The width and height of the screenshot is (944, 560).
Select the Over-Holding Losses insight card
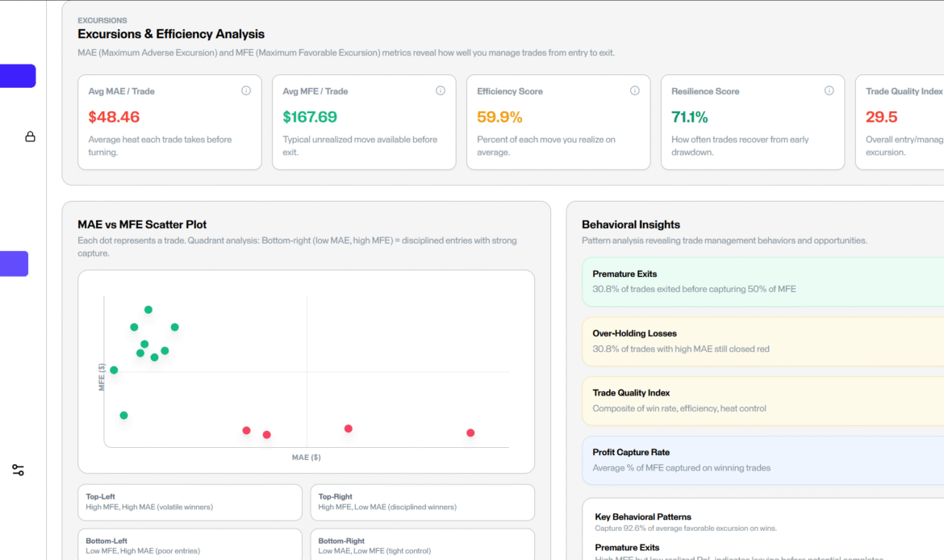[762, 341]
